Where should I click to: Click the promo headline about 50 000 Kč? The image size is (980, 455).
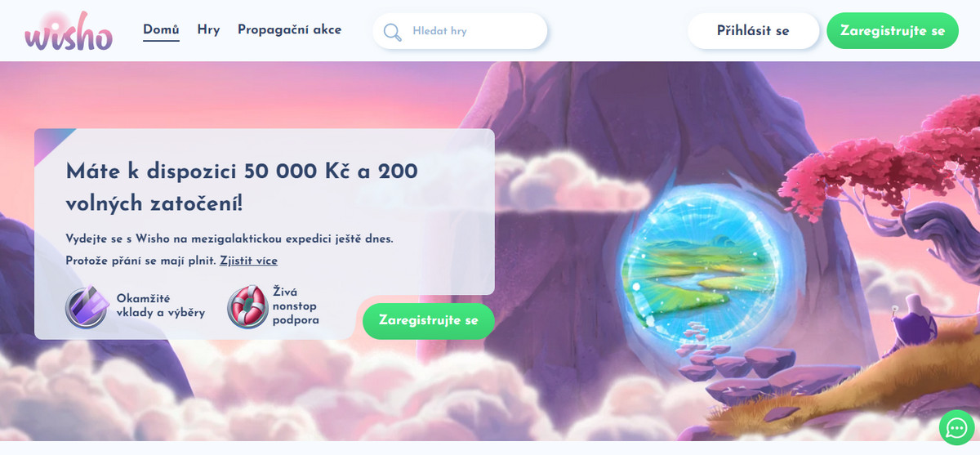(242, 185)
